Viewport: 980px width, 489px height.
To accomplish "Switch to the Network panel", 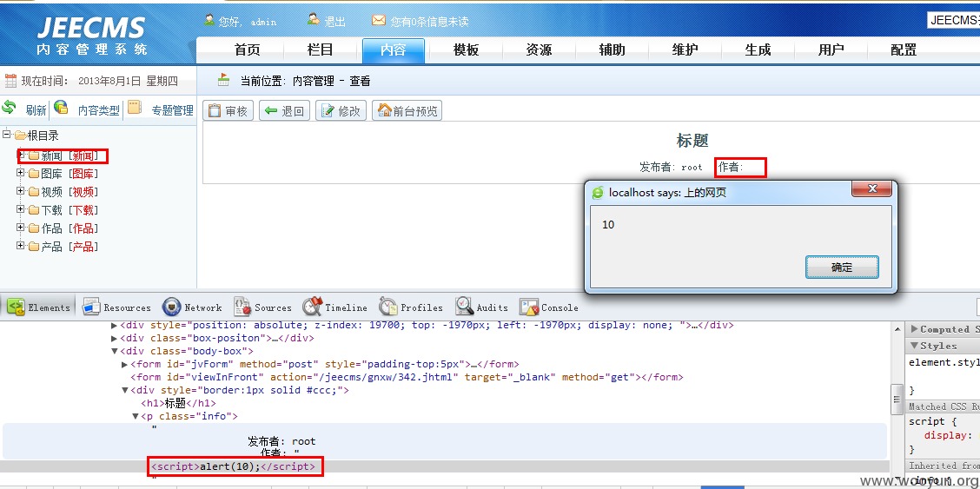I will coord(192,307).
